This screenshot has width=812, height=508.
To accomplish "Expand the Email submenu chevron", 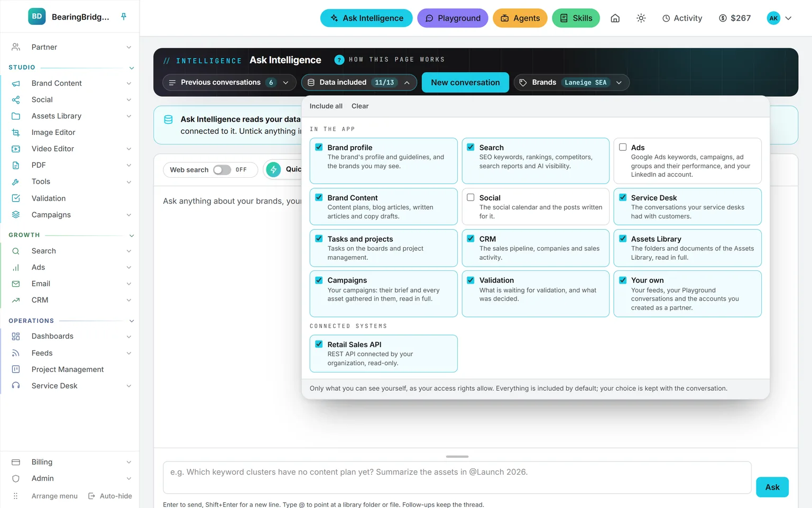I will pyautogui.click(x=128, y=284).
